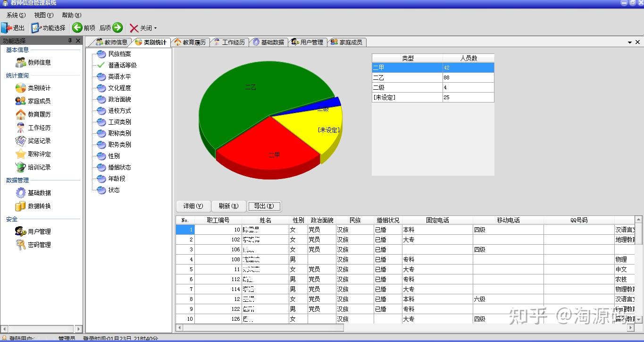Select the 二级 row in type table
This screenshot has width=644, height=342.
[433, 87]
